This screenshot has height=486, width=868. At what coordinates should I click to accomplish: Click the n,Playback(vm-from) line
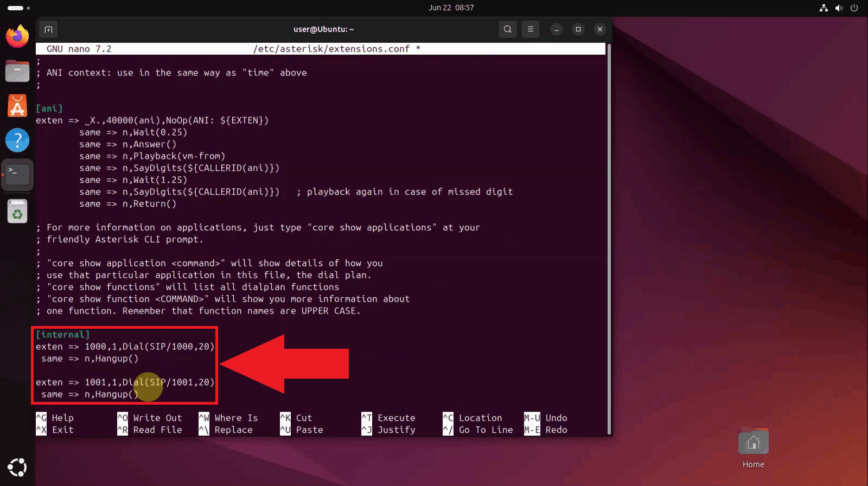point(152,156)
